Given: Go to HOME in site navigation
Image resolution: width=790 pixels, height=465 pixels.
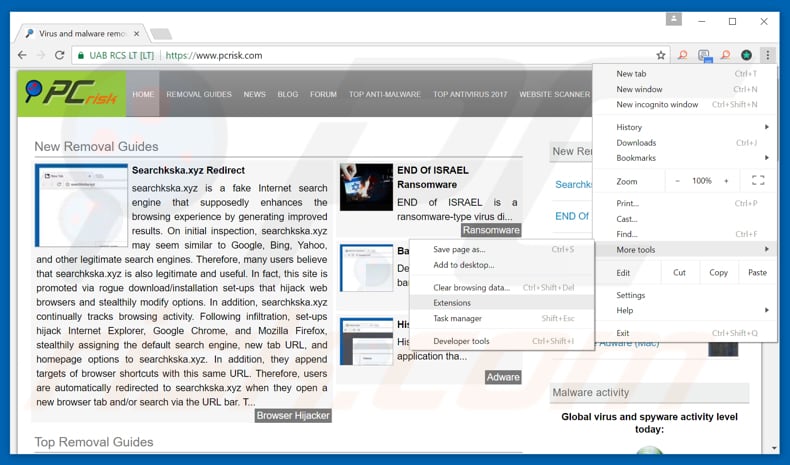Looking at the screenshot, I should pos(143,94).
